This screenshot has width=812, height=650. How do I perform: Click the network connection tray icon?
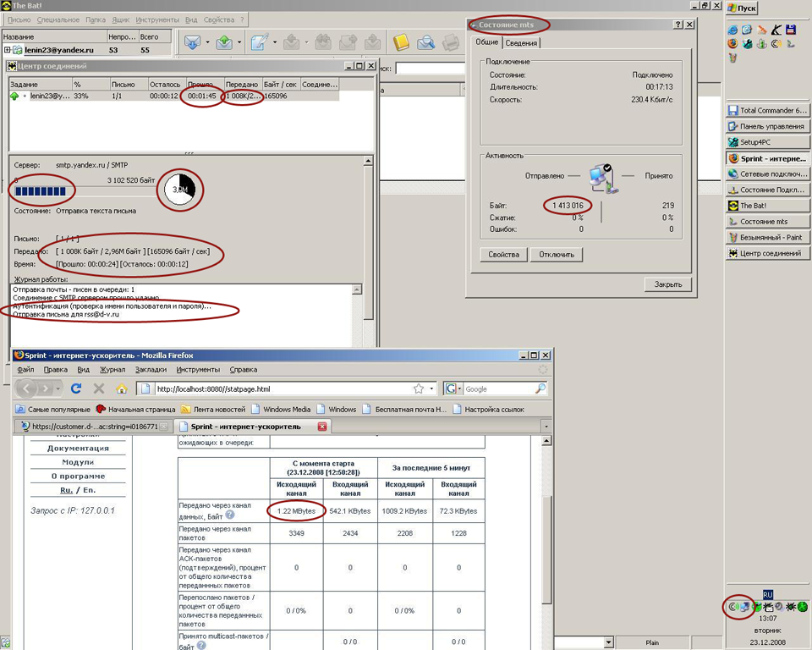(744, 607)
